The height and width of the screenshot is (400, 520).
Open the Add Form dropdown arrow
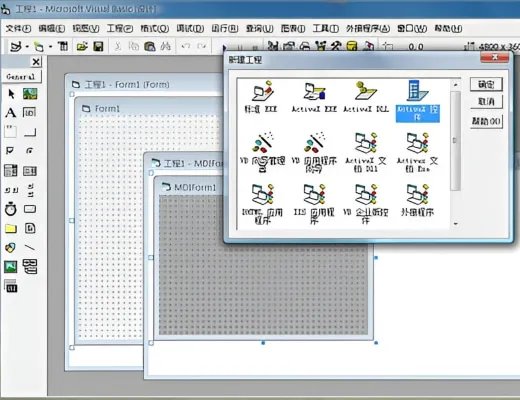[50, 47]
